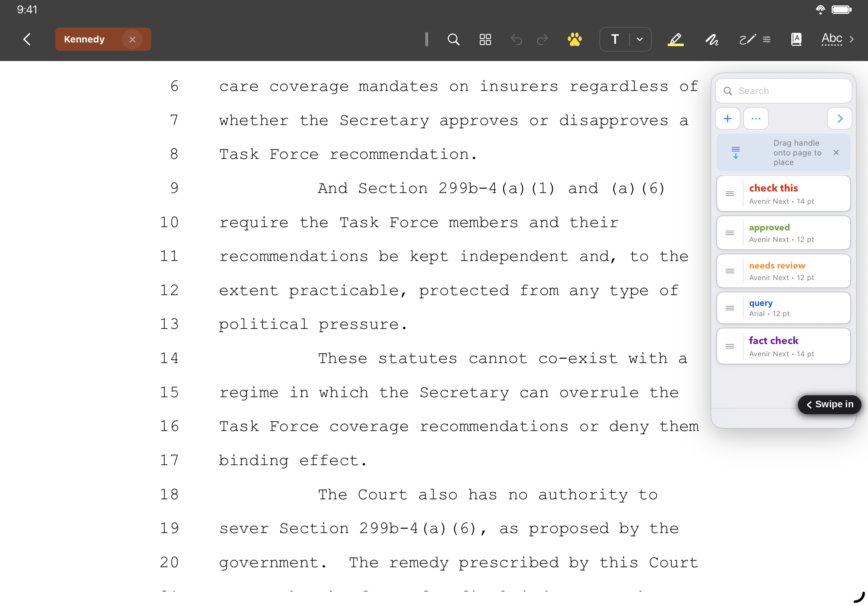The image size is (868, 606).
Task: Grab the handle of 'approved' snippet
Action: click(730, 233)
